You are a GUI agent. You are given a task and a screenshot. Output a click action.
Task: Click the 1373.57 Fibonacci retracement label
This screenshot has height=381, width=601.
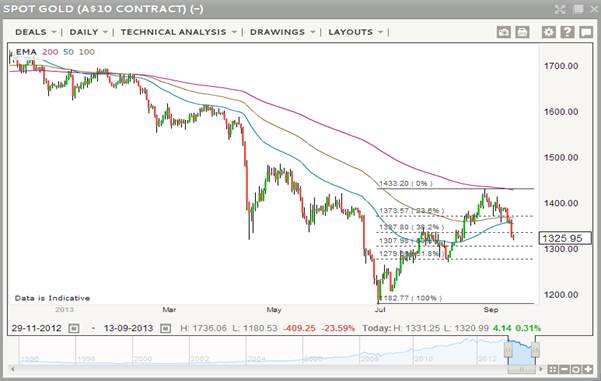pos(412,211)
